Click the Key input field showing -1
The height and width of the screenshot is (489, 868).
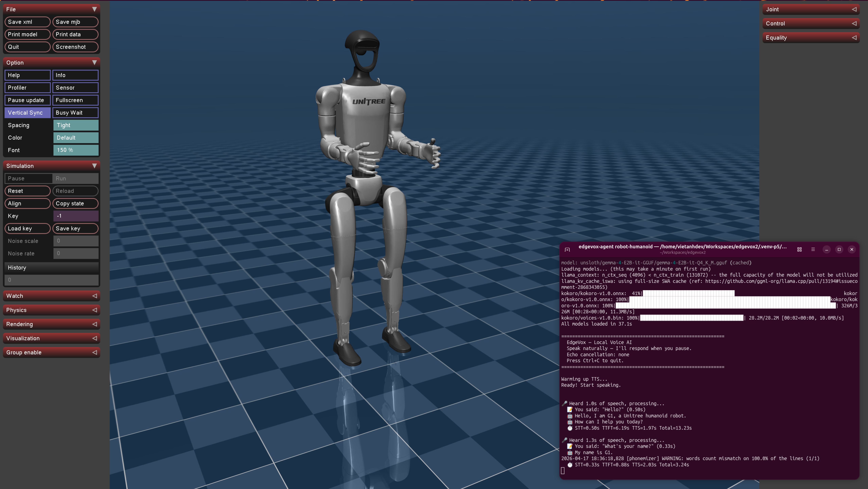(x=76, y=216)
